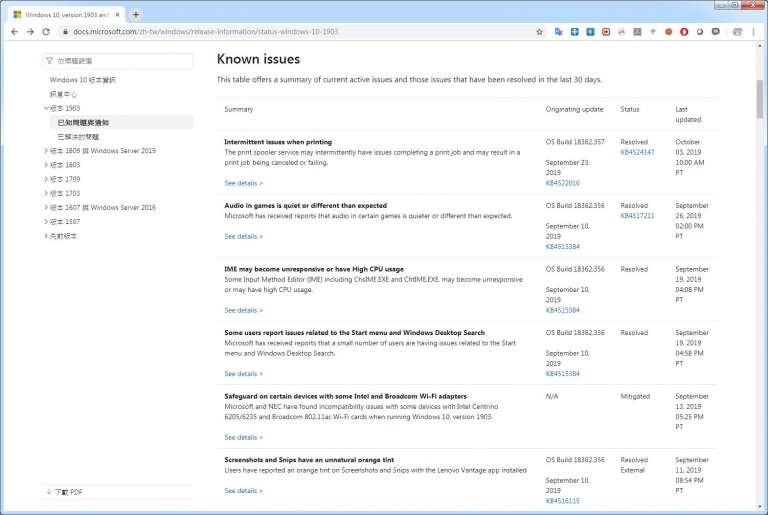The height and width of the screenshot is (515, 768).
Task: Click the scrollbar down arrow
Action: pyautogui.click(x=760, y=507)
